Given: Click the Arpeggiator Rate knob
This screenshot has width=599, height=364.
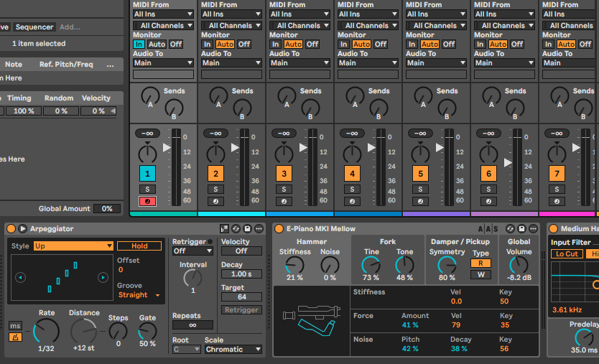Looking at the screenshot, I should (x=46, y=331).
